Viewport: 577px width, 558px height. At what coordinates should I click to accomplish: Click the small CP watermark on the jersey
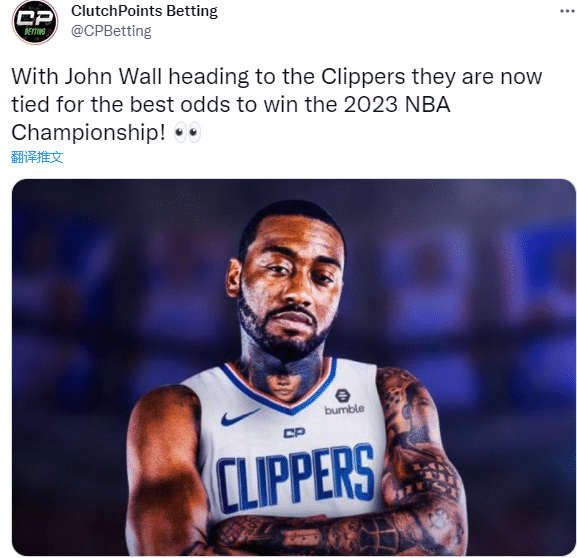click(294, 433)
